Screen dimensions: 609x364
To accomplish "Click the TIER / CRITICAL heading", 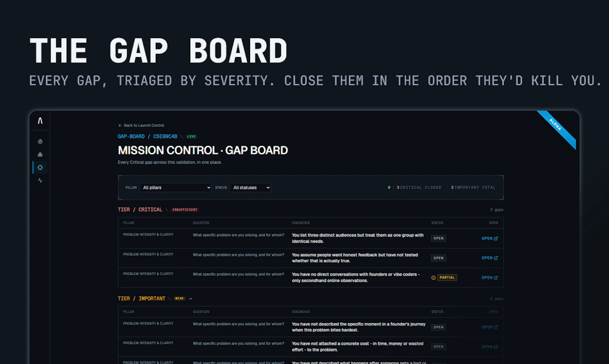I will (x=140, y=210).
